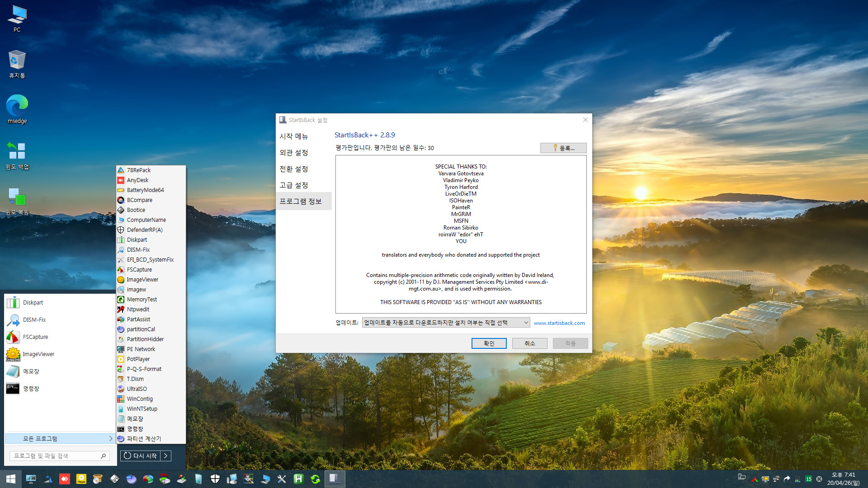Open P-Q-S-Format entry
The height and width of the screenshot is (488, 868).
[151, 369]
